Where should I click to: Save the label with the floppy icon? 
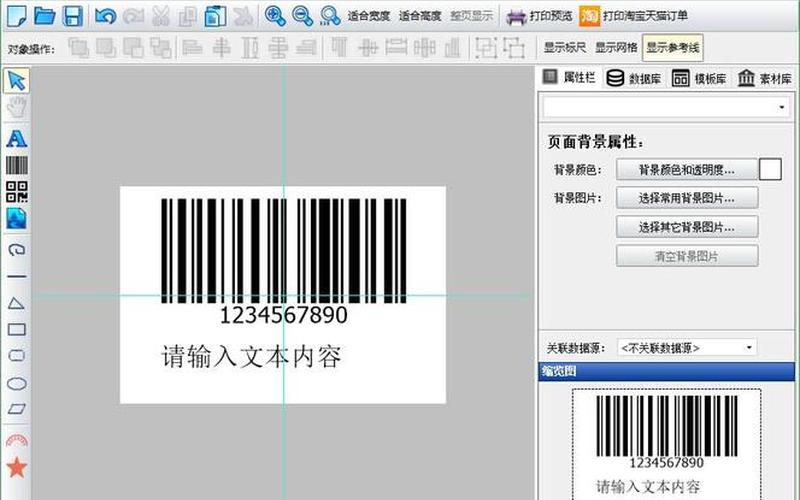click(x=72, y=16)
